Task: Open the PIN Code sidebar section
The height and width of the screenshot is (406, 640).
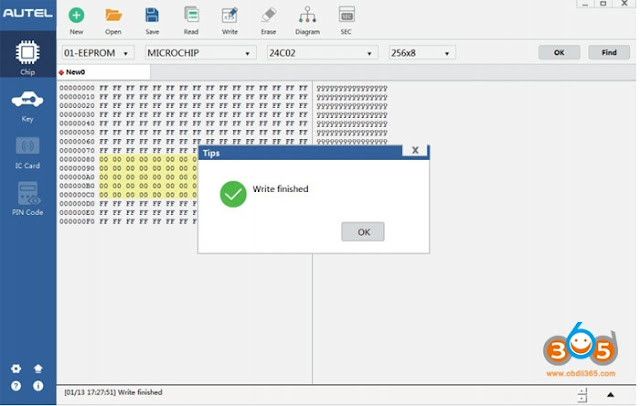Action: pos(27,199)
